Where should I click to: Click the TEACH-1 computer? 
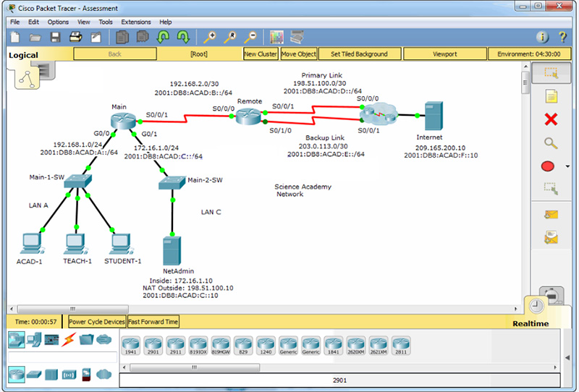pos(75,244)
